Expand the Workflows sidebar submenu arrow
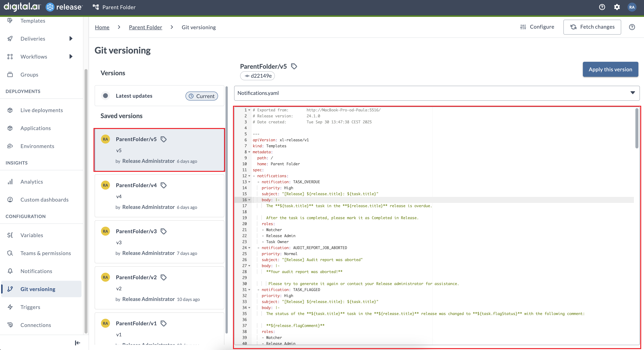Screen dimensions: 644x350 pyautogui.click(x=71, y=57)
